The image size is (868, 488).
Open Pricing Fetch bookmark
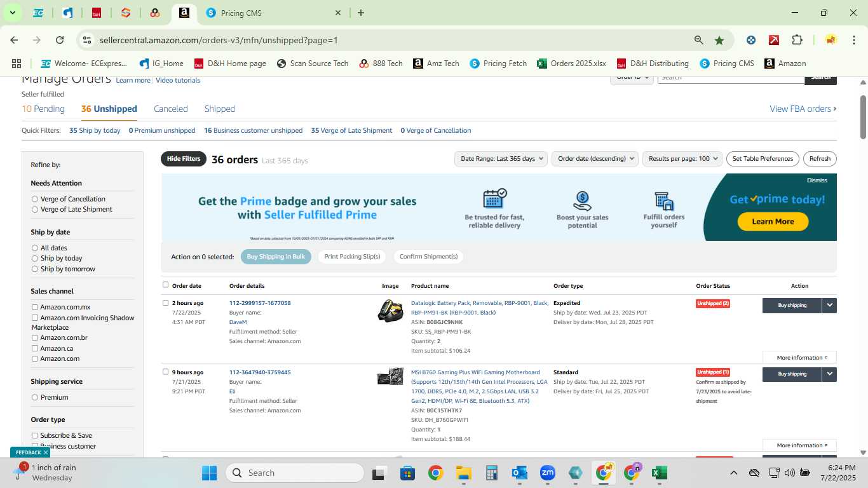click(498, 64)
